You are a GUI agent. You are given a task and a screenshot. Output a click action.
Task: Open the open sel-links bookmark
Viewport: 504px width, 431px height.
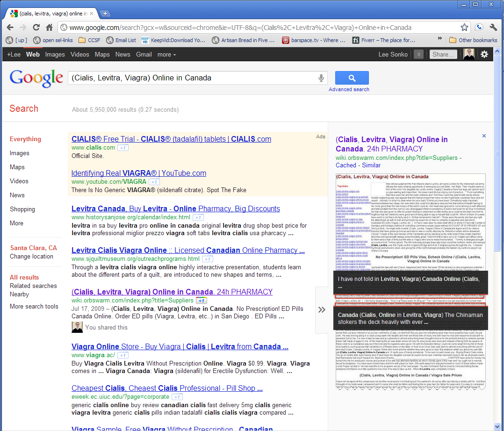(53, 40)
